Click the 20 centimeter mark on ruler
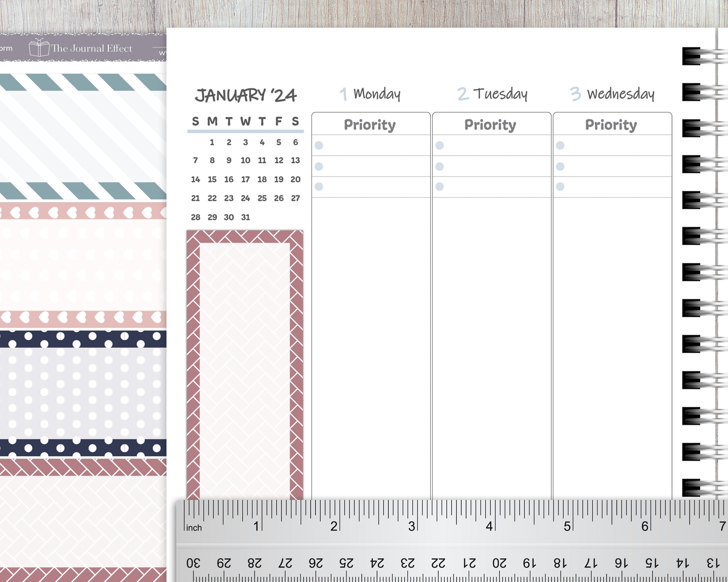 (499, 563)
